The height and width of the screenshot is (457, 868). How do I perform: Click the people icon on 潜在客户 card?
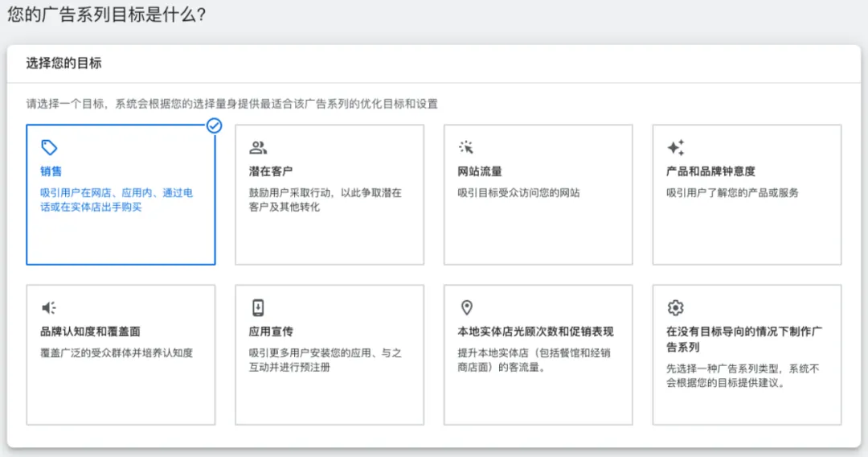point(258,147)
